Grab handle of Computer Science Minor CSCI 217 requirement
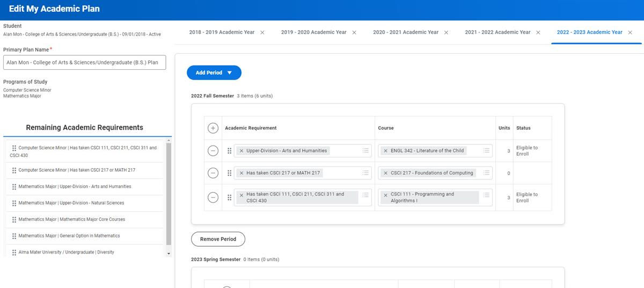The width and height of the screenshot is (644, 288). pos(14,170)
